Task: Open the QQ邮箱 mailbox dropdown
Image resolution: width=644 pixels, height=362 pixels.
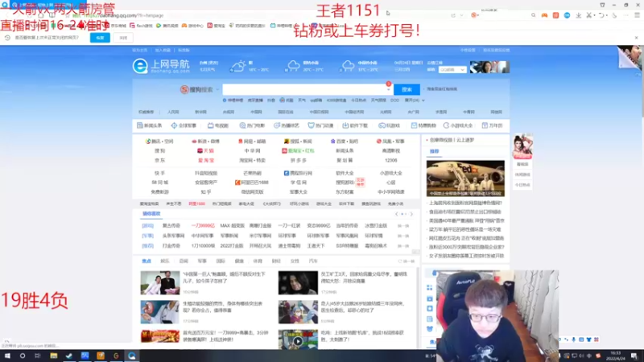Action: 452,70
